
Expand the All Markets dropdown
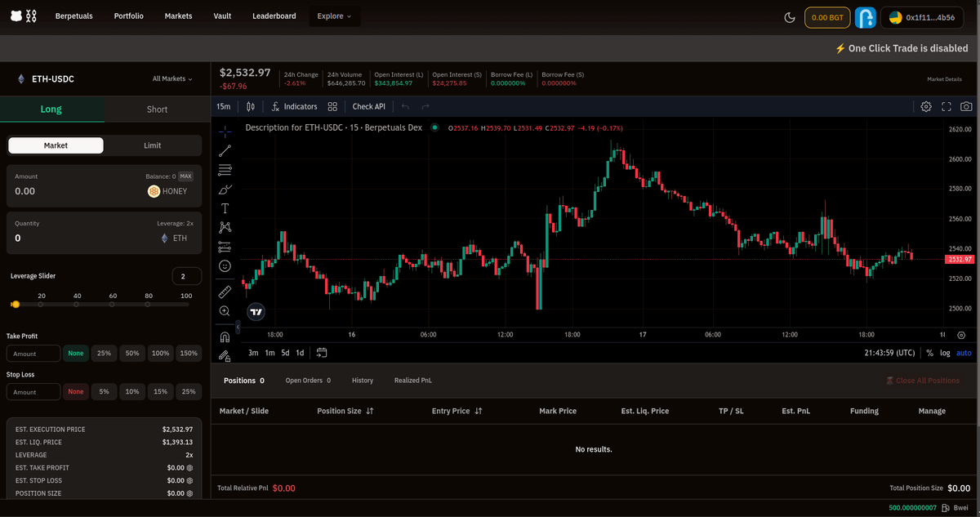coord(172,79)
